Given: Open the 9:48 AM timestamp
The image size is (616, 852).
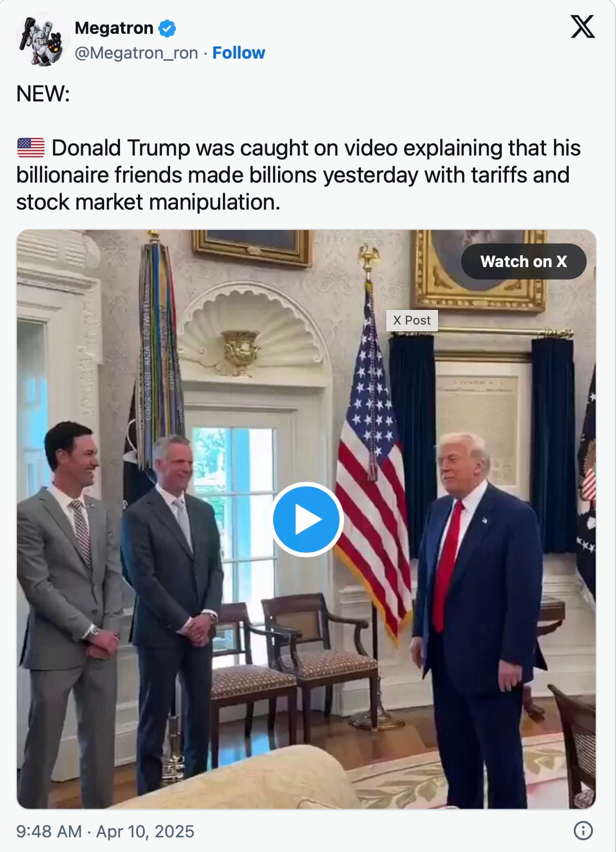Looking at the screenshot, I should tap(49, 831).
